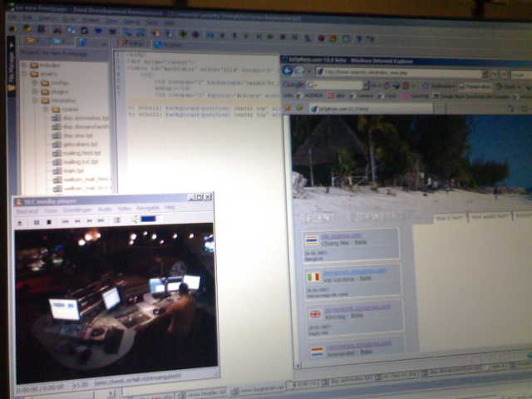Pause playback in VLC media player
The height and width of the screenshot is (399, 532).
pyautogui.click(x=36, y=221)
